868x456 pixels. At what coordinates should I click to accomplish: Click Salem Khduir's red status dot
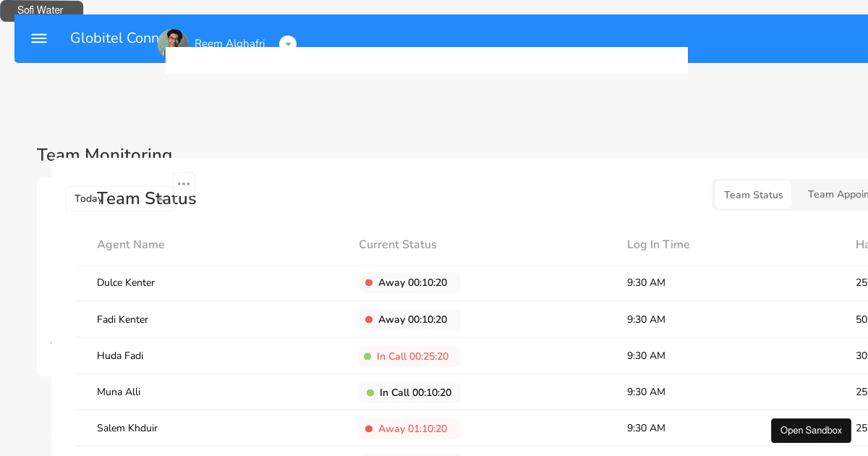[x=369, y=429]
